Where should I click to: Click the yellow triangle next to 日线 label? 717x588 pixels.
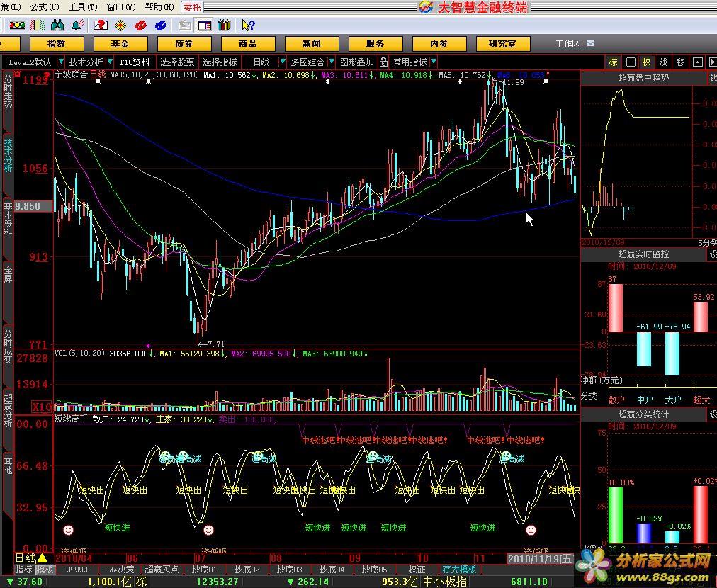pos(42,558)
